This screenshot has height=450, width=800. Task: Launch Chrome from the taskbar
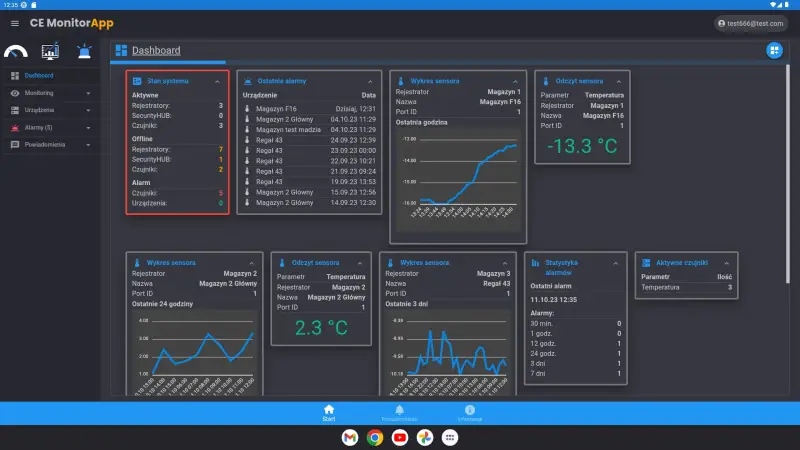[375, 437]
